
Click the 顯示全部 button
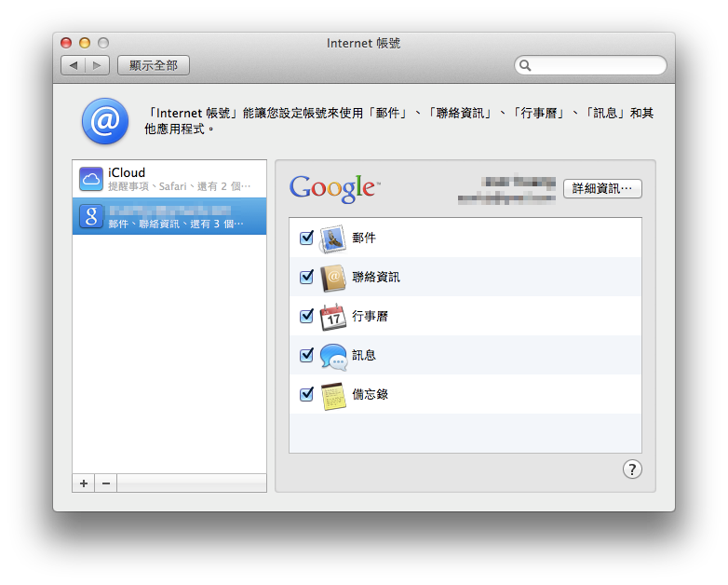(154, 65)
